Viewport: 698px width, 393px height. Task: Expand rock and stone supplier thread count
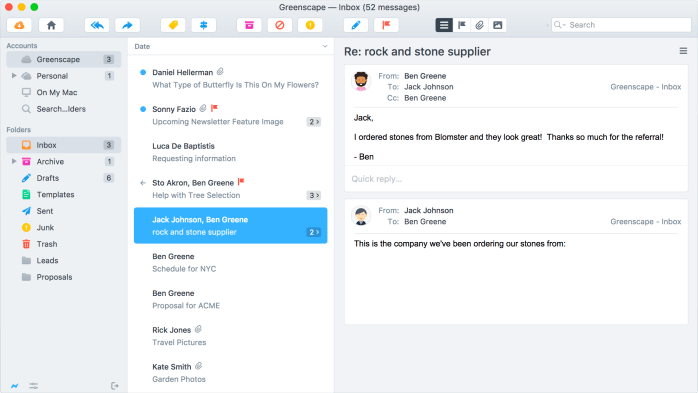coord(314,232)
